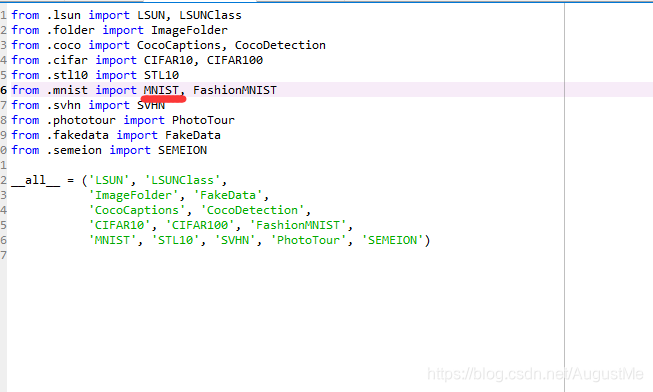653x392 pixels.
Task: Click 'CocoDetection' in the line 3 import
Action: tap(280, 45)
